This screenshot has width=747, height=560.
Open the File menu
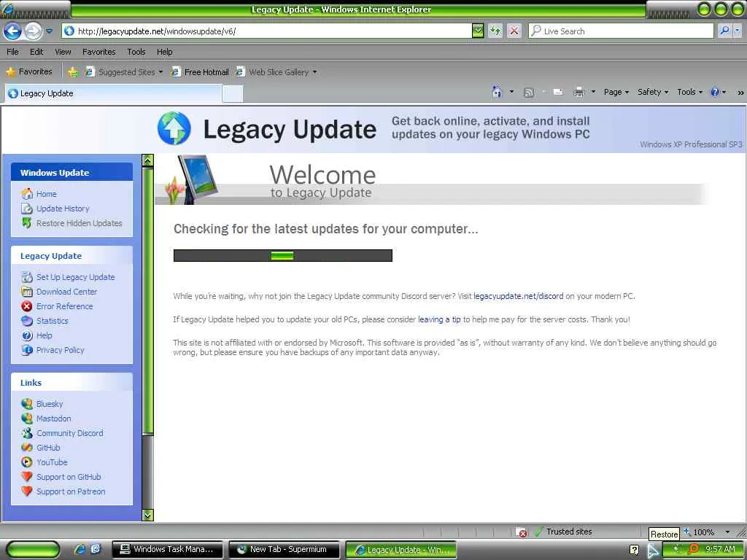click(x=13, y=52)
